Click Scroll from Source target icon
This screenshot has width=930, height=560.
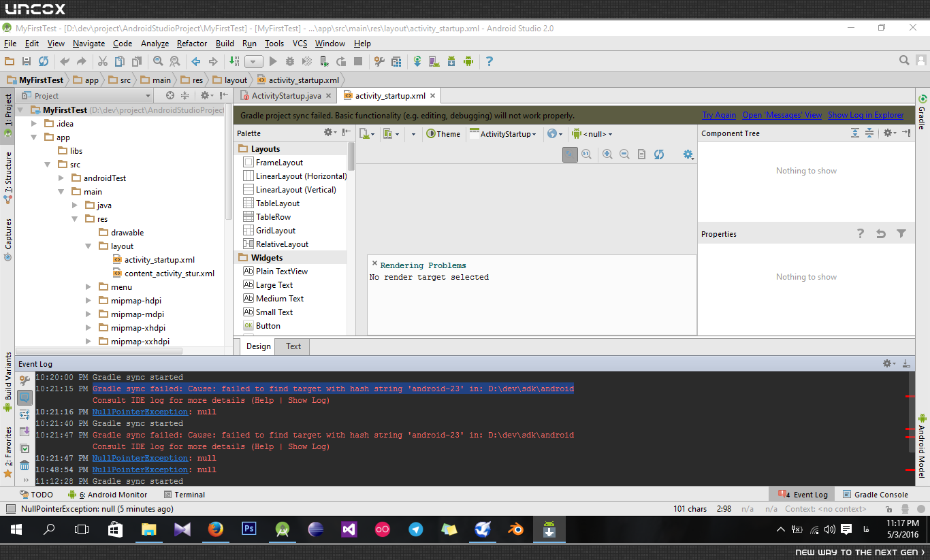pos(170,96)
